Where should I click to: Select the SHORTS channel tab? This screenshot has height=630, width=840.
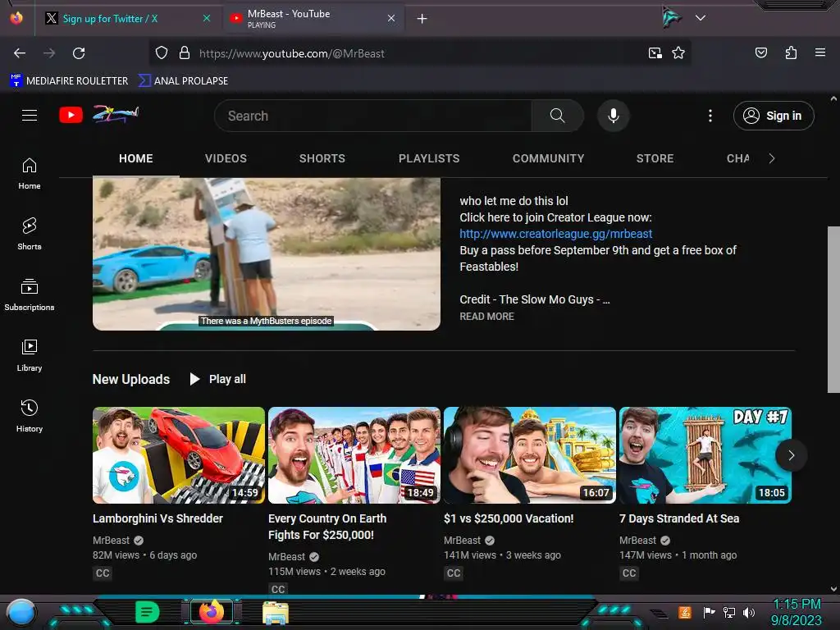[322, 158]
